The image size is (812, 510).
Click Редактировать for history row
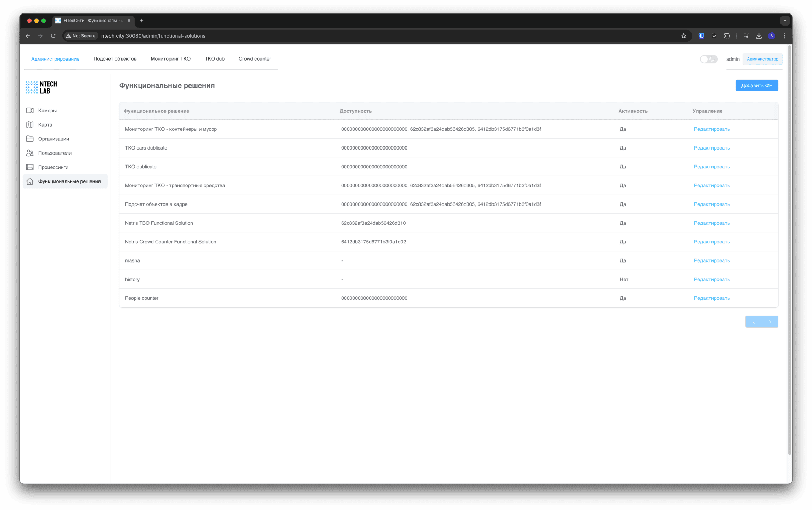click(711, 280)
